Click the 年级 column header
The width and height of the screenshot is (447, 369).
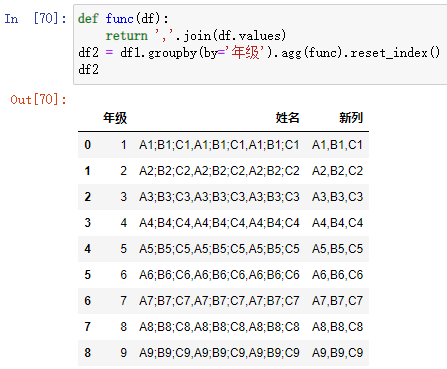pos(115,118)
